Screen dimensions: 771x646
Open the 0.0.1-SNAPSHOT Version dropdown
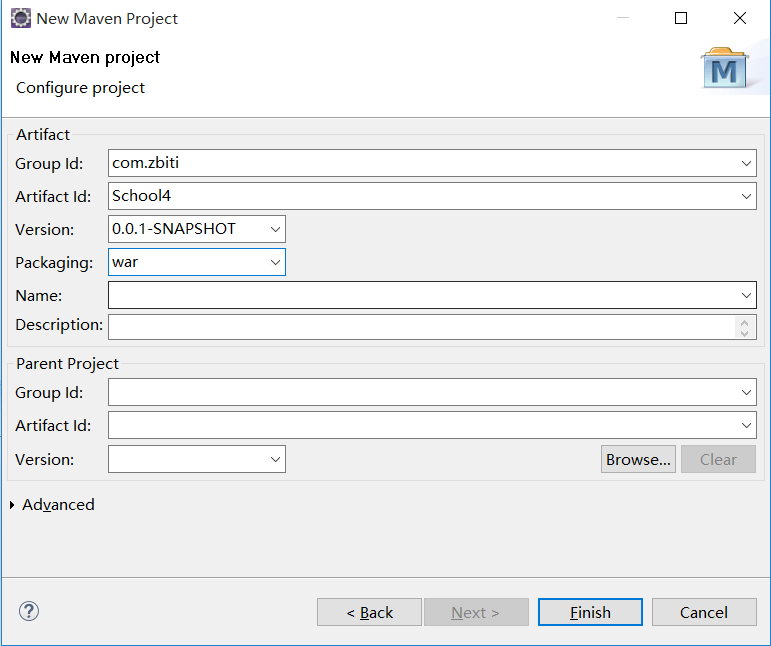[x=276, y=229]
